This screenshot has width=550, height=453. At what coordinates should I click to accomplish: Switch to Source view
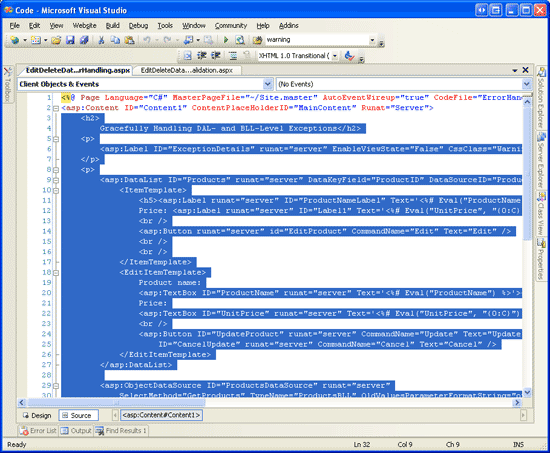[78, 415]
